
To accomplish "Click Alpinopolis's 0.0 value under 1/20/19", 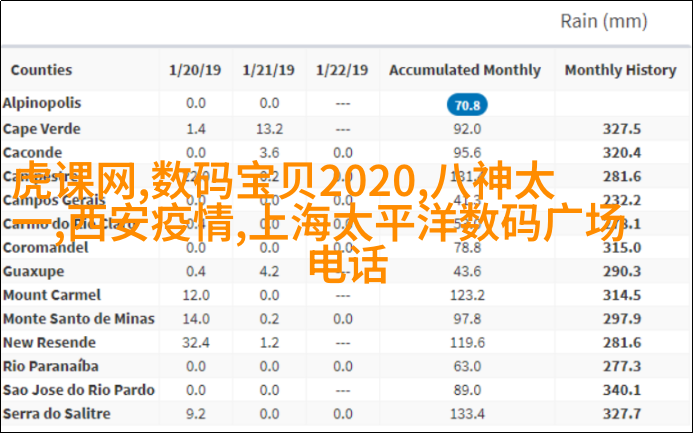I will point(196,103).
